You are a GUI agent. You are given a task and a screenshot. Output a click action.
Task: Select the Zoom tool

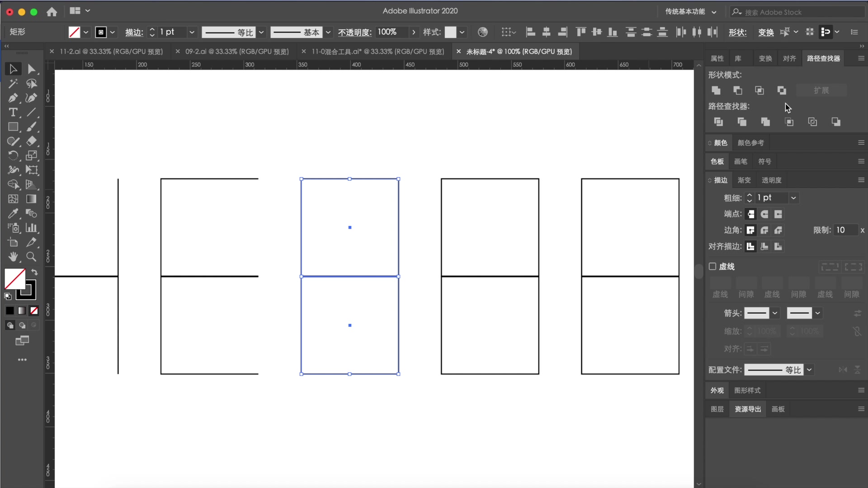click(31, 257)
